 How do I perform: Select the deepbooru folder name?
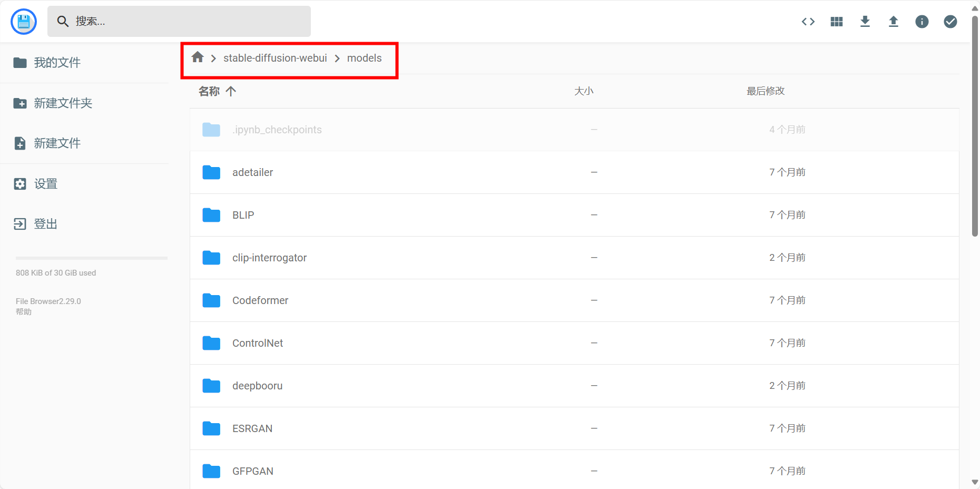click(257, 386)
